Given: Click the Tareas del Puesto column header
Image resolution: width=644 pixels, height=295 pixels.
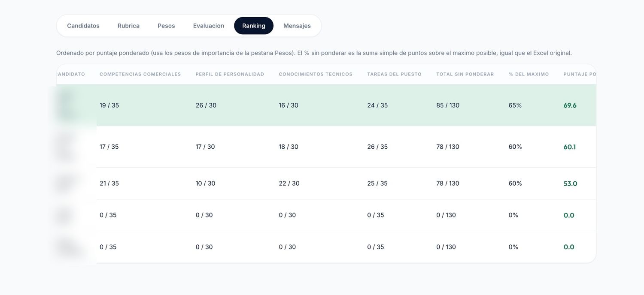Looking at the screenshot, I should click(395, 74).
